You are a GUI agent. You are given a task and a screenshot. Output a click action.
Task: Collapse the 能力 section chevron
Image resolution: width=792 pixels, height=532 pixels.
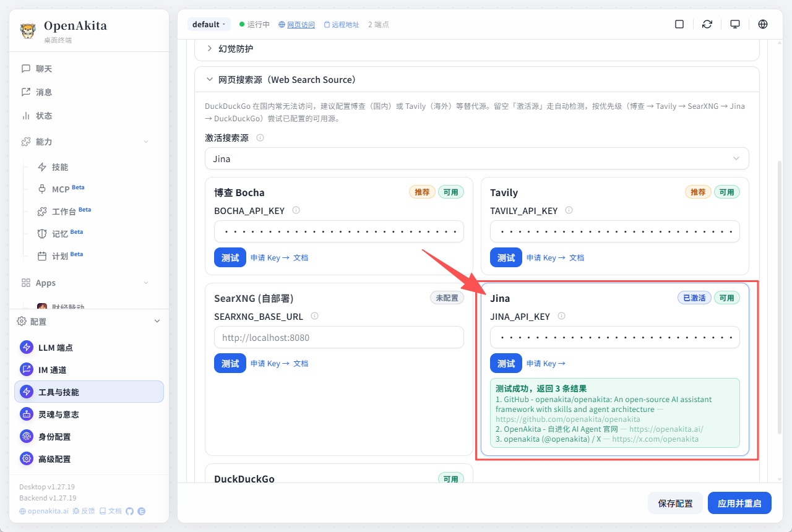click(x=146, y=142)
